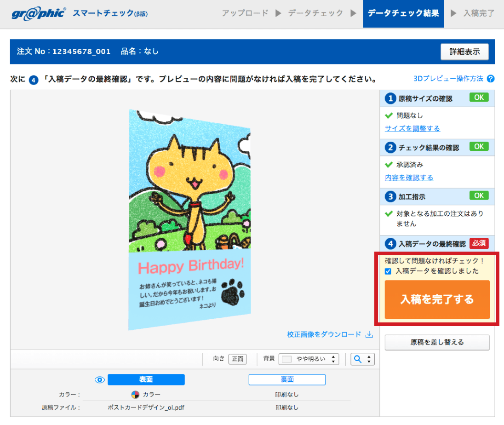Select the 表面 tab
504x425 pixels.
coord(146,379)
